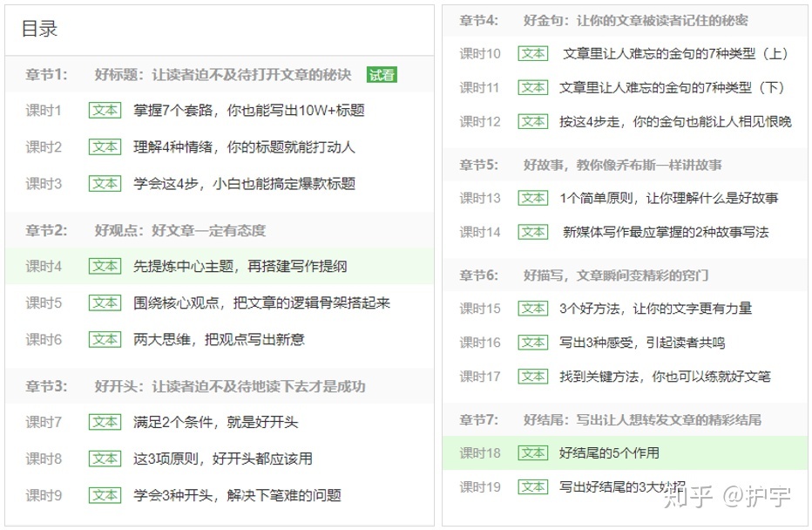Screen dimensions: 812x530
Task: Select chapter heading 好开头：让读者迫不及待地读下去才是成功
Action: click(x=230, y=386)
